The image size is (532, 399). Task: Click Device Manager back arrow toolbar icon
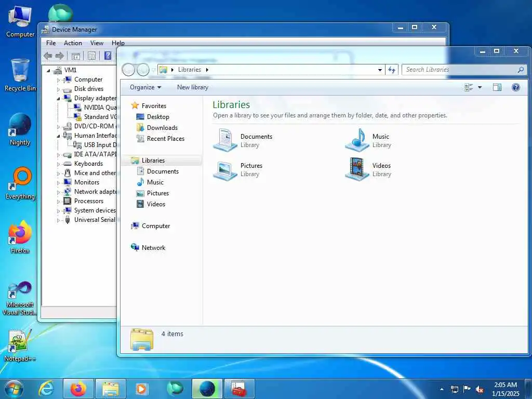48,56
